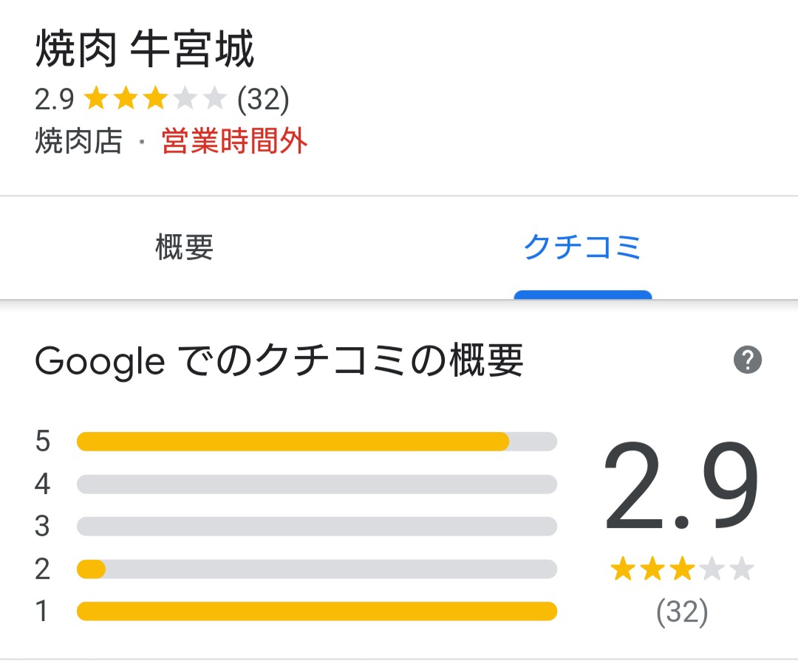This screenshot has width=798, height=672.
Task: Tap the number 5 rating label
Action: coord(43,442)
